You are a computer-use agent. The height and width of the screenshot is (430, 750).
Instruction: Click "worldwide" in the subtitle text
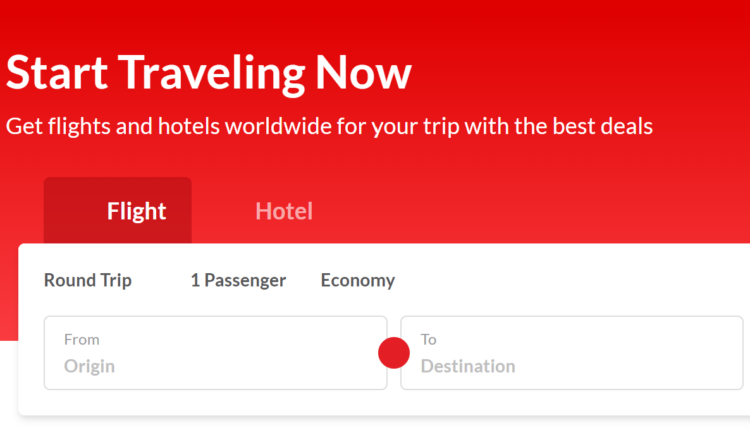click(x=276, y=127)
